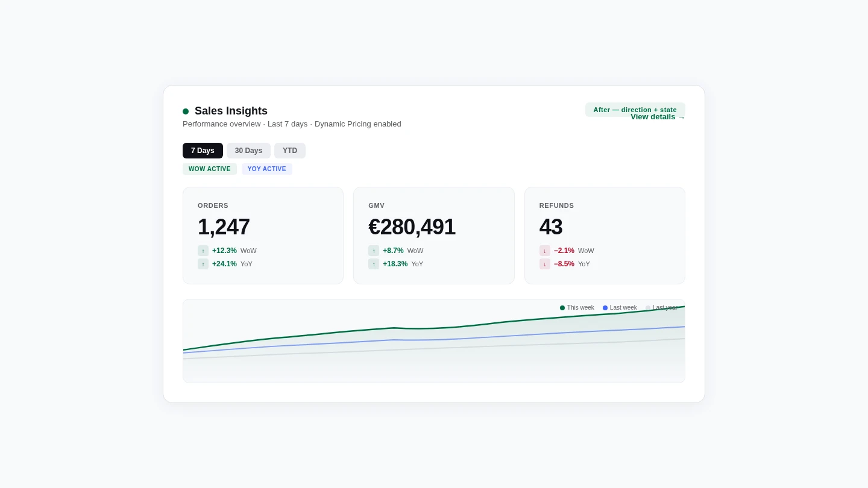Click the trend chart area

coord(433,341)
